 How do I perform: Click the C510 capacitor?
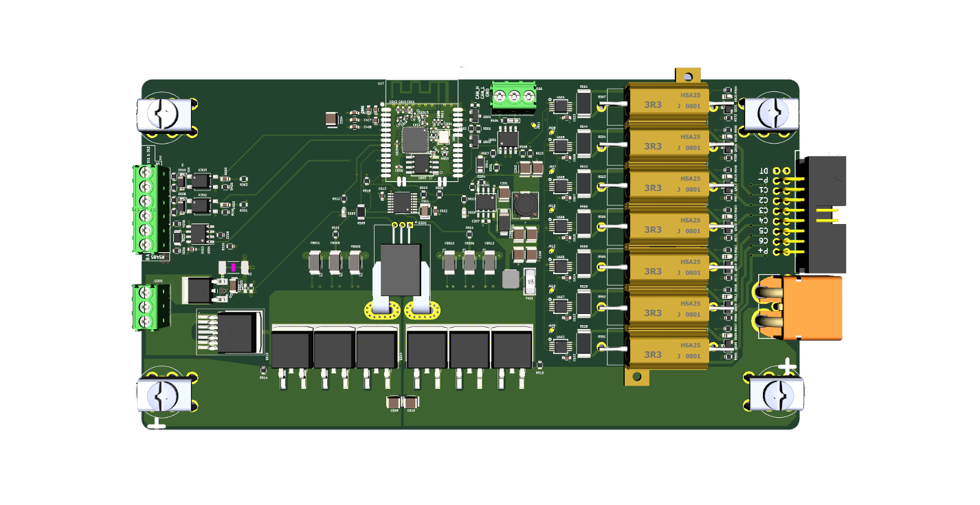pos(410,401)
